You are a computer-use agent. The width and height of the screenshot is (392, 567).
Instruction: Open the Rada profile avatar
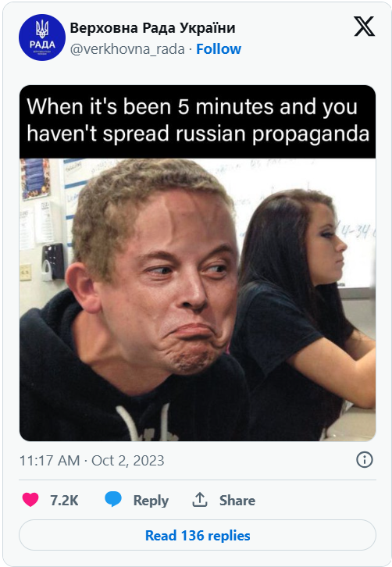click(x=42, y=37)
